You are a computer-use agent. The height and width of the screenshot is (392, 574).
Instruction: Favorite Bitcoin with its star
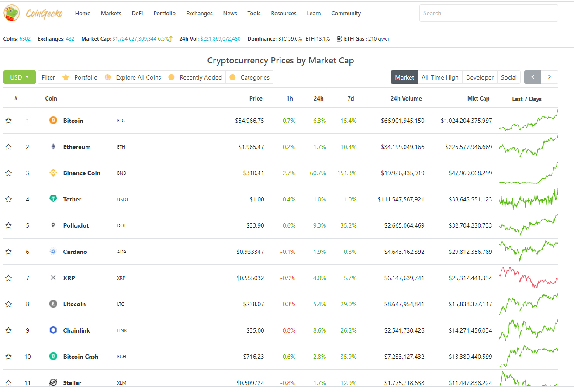[x=8, y=121]
